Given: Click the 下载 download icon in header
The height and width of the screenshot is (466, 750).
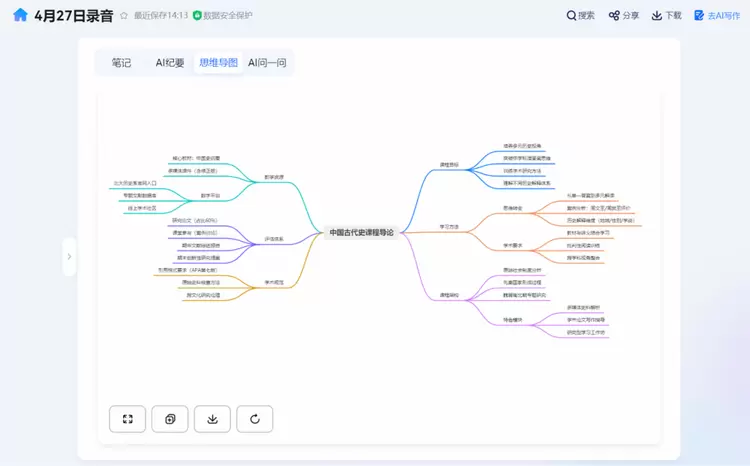Looking at the screenshot, I should (657, 16).
